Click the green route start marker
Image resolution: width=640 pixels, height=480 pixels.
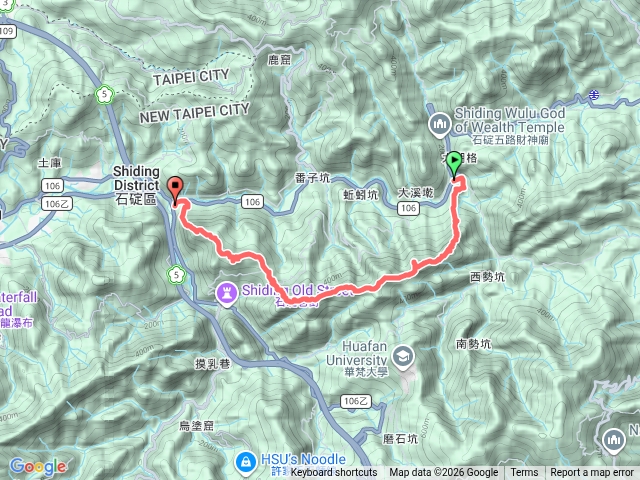[454, 163]
